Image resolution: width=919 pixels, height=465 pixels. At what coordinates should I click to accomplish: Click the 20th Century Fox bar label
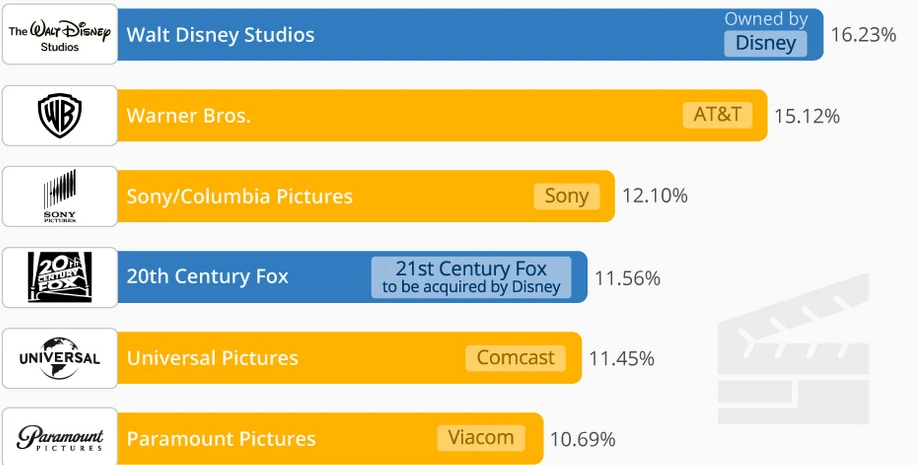pos(207,277)
